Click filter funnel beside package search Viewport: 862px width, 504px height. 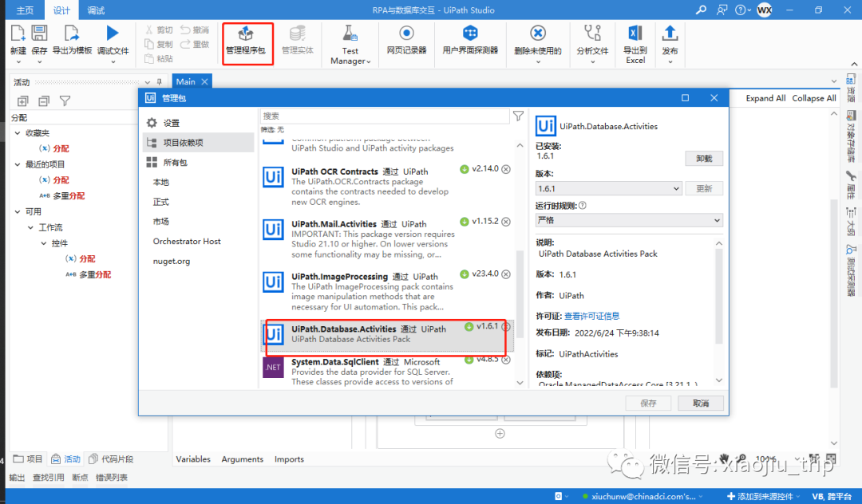click(518, 116)
